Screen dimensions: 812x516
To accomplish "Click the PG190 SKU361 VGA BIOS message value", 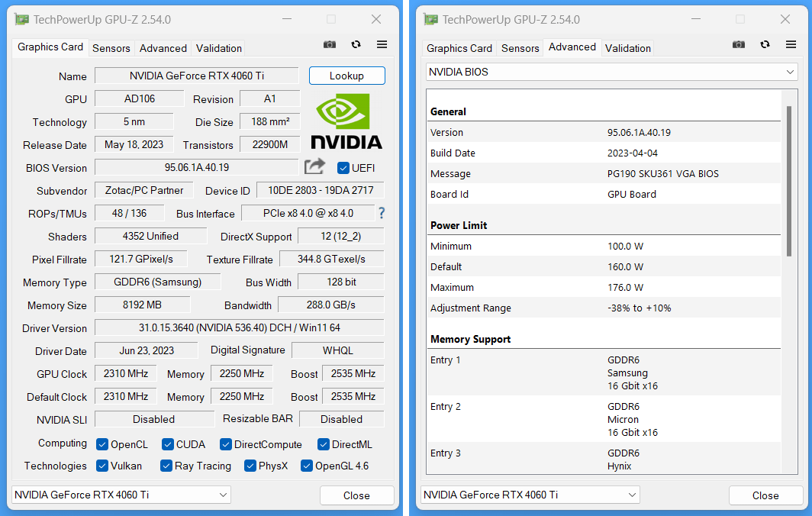I will (x=663, y=173).
